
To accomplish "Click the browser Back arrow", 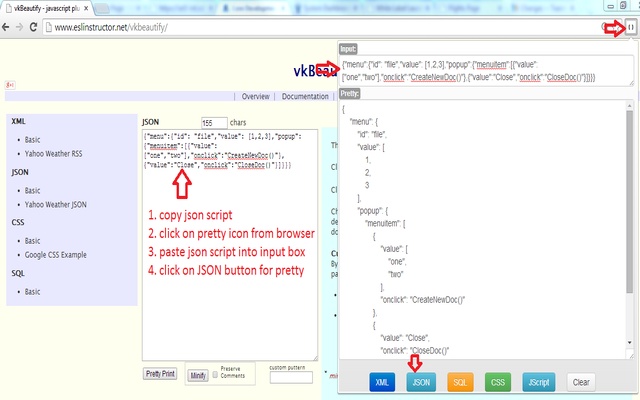I will click(x=6, y=27).
